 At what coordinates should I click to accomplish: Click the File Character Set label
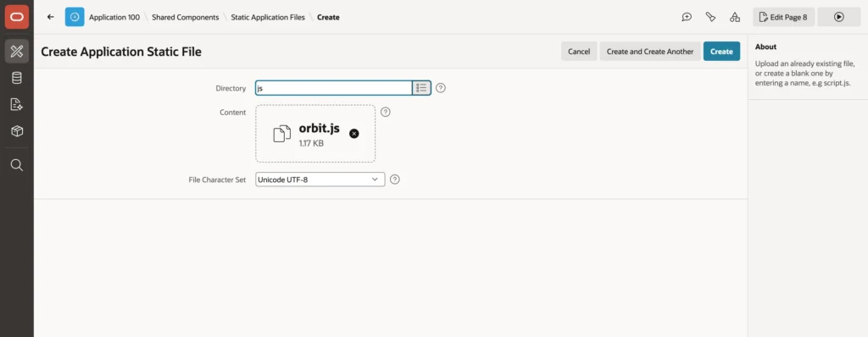217,180
